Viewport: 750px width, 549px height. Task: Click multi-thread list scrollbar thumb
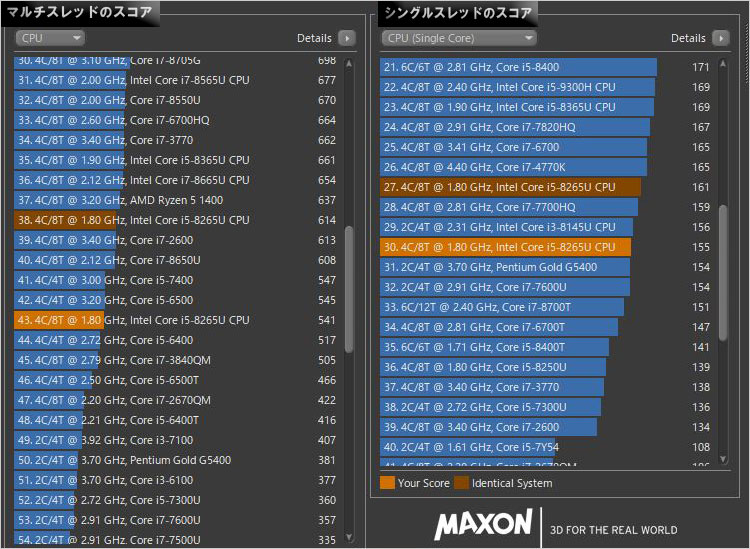[x=349, y=289]
